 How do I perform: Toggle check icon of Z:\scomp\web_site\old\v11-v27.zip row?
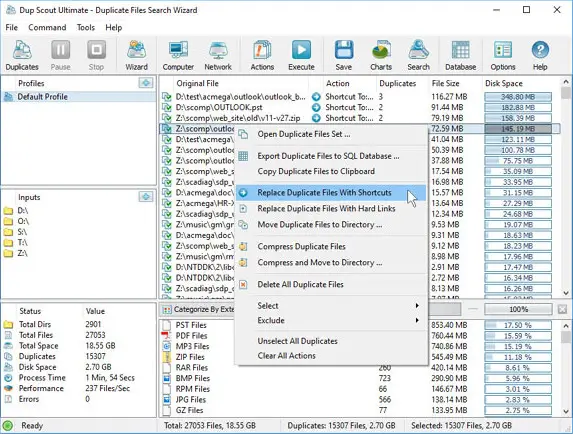point(167,118)
